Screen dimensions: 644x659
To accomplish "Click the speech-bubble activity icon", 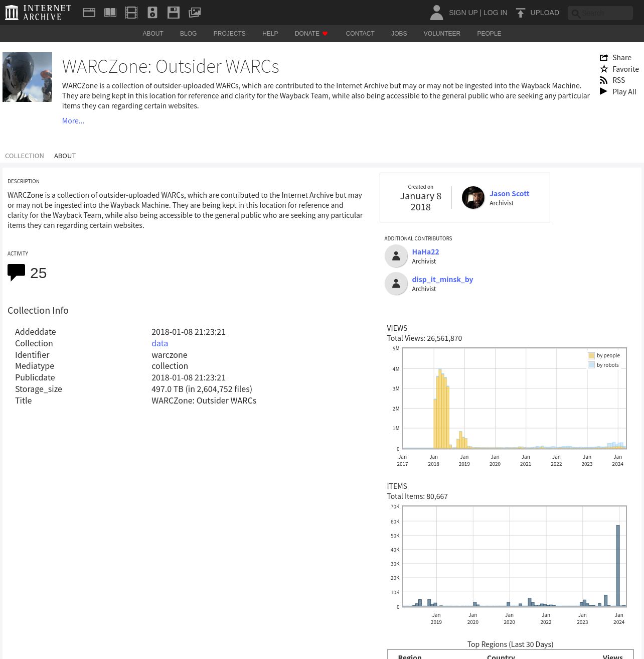I will point(16,273).
